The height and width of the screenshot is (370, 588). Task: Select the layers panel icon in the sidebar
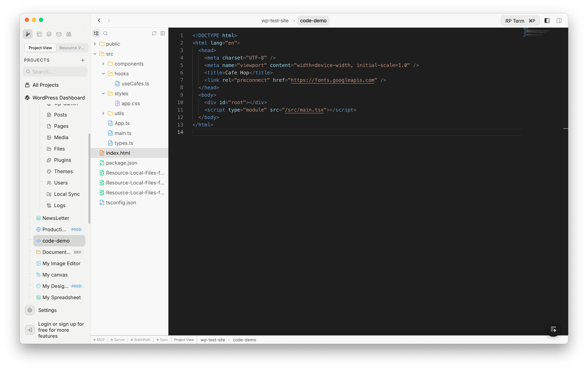49,34
